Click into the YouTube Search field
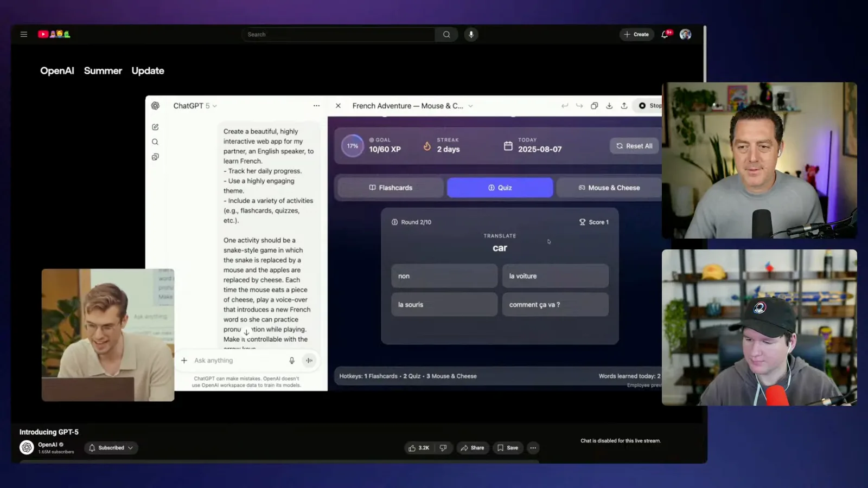The width and height of the screenshot is (868, 488). [338, 34]
